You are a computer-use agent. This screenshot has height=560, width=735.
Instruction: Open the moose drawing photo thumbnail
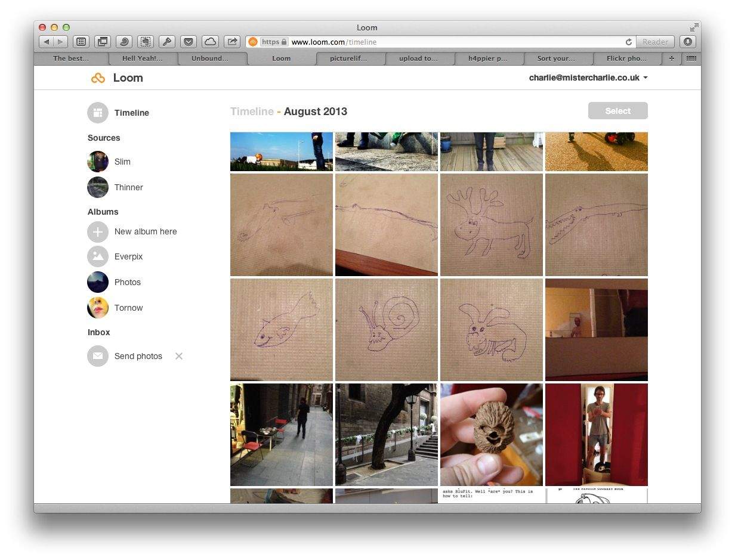click(492, 225)
